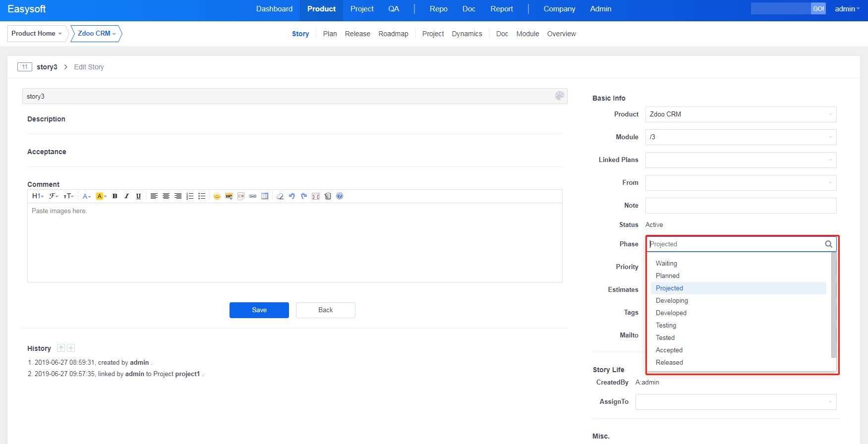868x444 pixels.
Task: Insert a table in the comment editor
Action: (265, 196)
